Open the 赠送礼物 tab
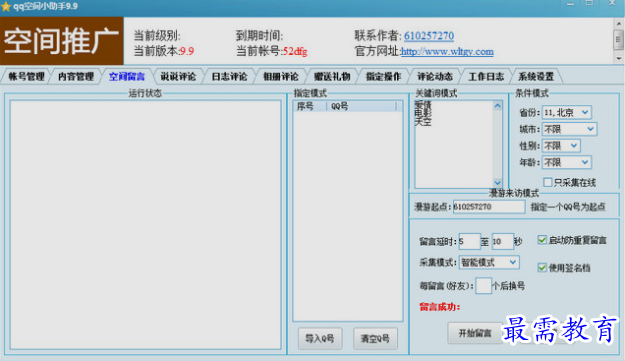This screenshot has height=361, width=625. [332, 77]
